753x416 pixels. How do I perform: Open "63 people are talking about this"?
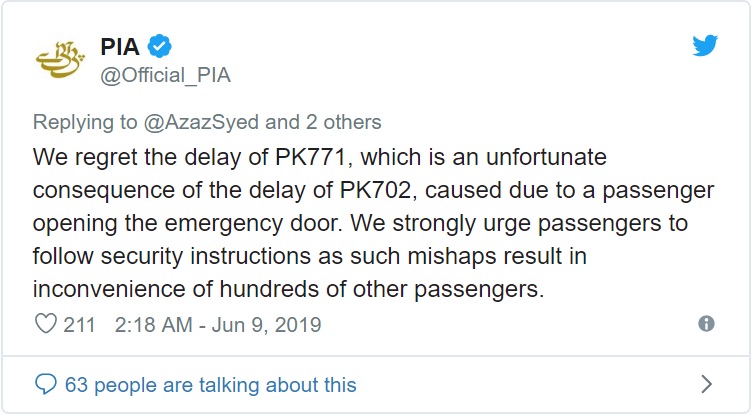(210, 384)
